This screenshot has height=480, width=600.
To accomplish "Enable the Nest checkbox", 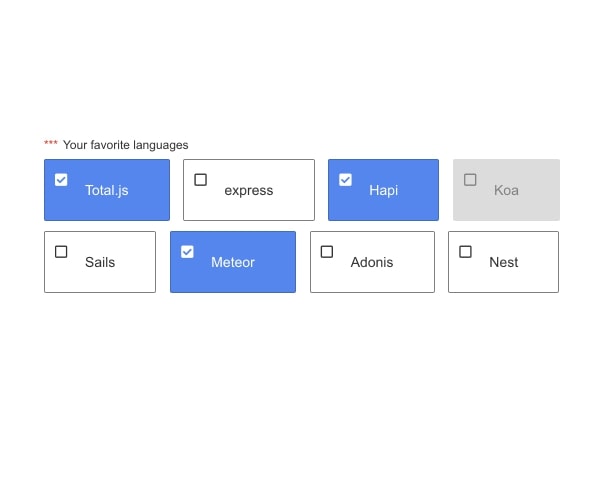I will (x=465, y=251).
